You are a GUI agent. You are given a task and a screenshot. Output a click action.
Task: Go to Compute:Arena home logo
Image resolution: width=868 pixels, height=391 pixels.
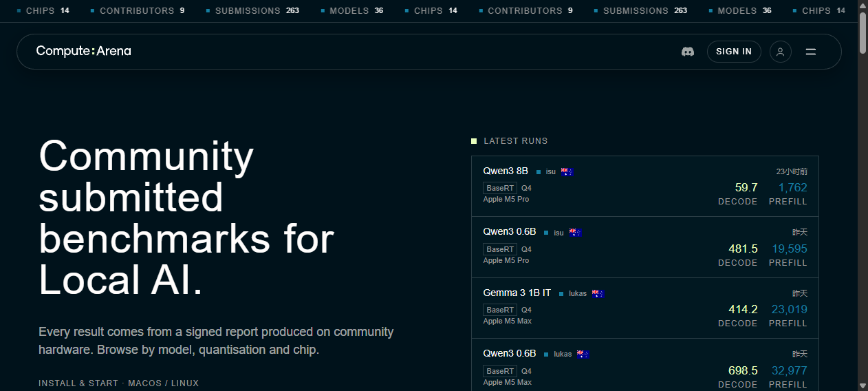coord(83,51)
